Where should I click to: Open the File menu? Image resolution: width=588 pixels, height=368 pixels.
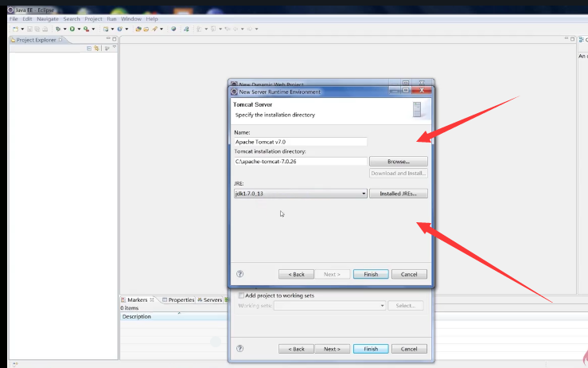pyautogui.click(x=14, y=19)
